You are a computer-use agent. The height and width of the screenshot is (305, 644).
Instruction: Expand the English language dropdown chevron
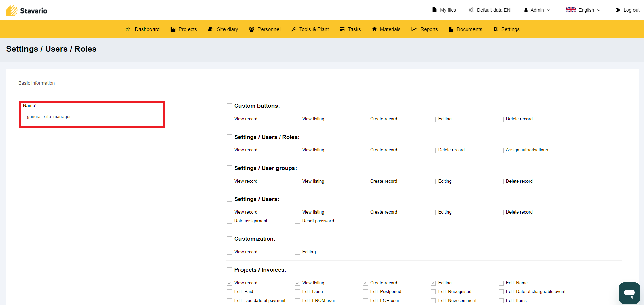pyautogui.click(x=599, y=10)
